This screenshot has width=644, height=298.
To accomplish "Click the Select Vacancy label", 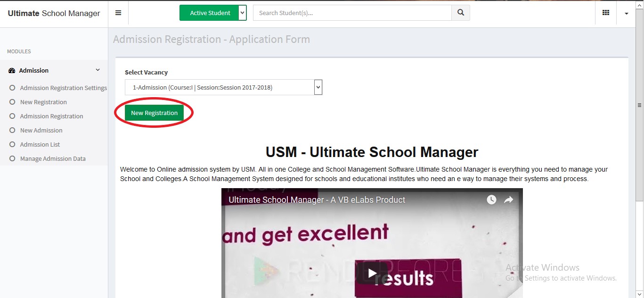I will click(146, 72).
